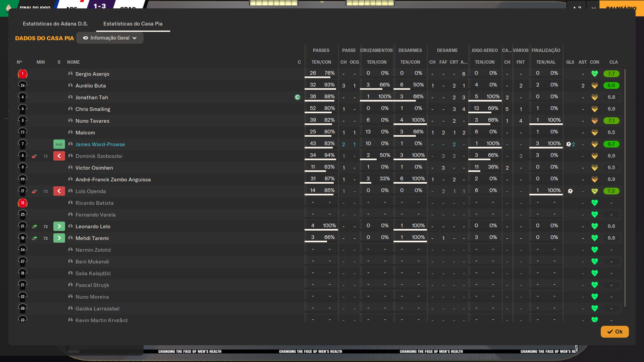Click the JOGO AÉREO column group header
The width and height of the screenshot is (644, 362).
pyautogui.click(x=484, y=50)
